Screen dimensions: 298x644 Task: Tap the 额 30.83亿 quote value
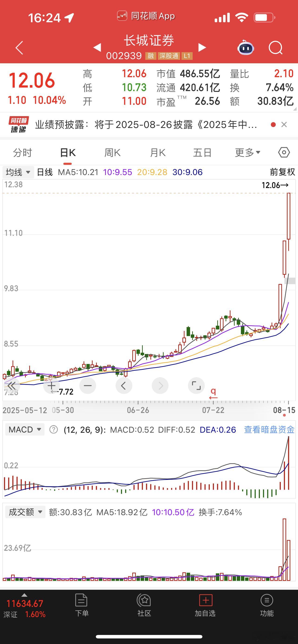275,101
